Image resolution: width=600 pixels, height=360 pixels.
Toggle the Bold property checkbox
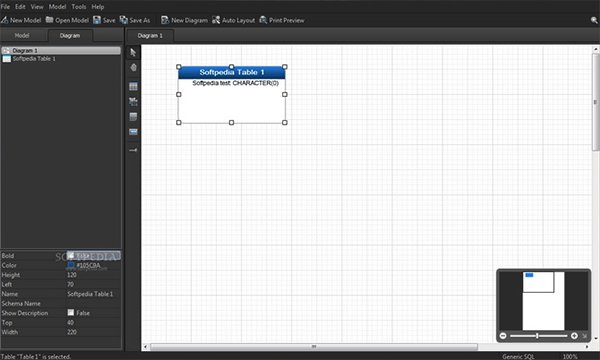71,256
